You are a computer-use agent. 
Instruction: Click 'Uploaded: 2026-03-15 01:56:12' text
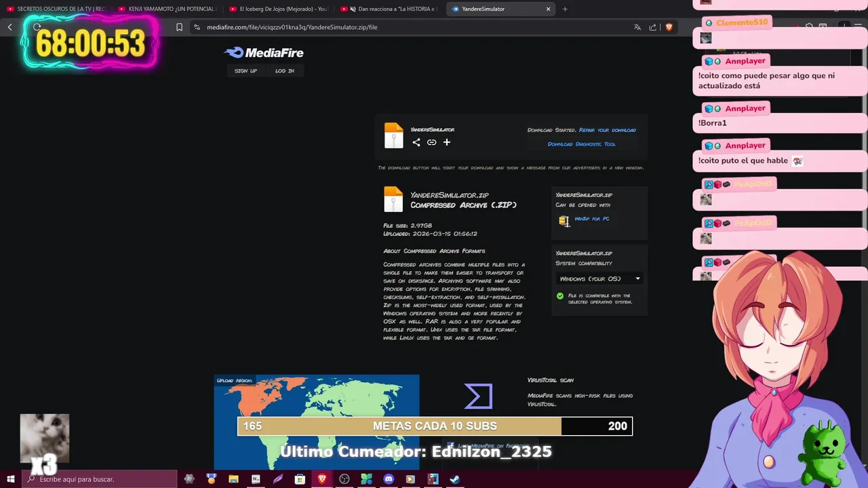tap(431, 234)
